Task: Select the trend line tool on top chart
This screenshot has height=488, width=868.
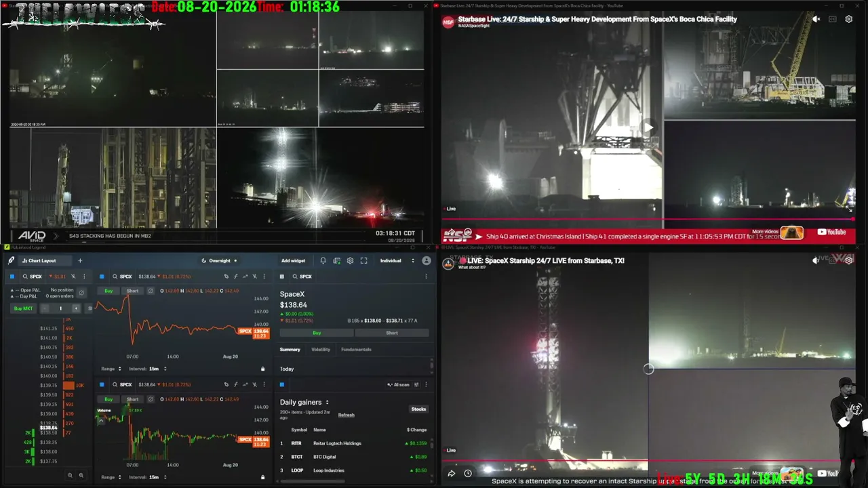Action: click(245, 277)
